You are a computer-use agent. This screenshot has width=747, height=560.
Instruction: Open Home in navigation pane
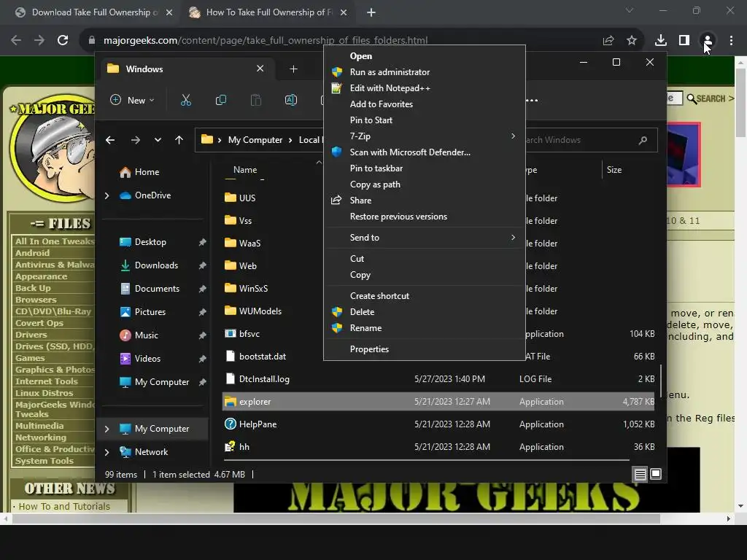[147, 172]
